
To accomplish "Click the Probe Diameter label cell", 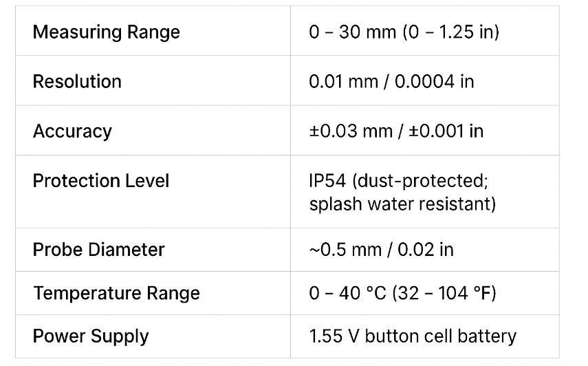I will point(99,249).
